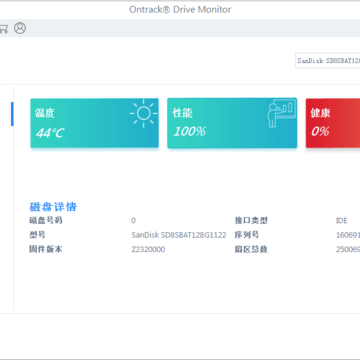Click the IDE interface value
This screenshot has width=360, height=360.
(342, 221)
